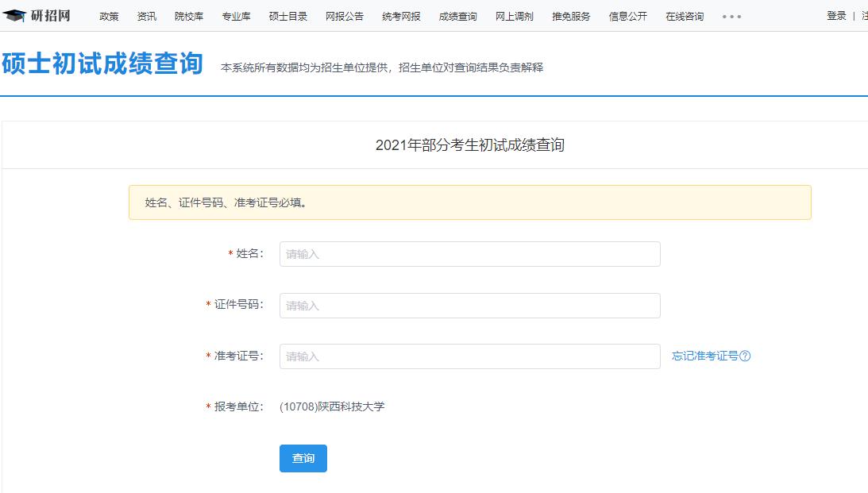Navigate to 网报公告
Viewport: 868px width, 493px height.
click(345, 17)
